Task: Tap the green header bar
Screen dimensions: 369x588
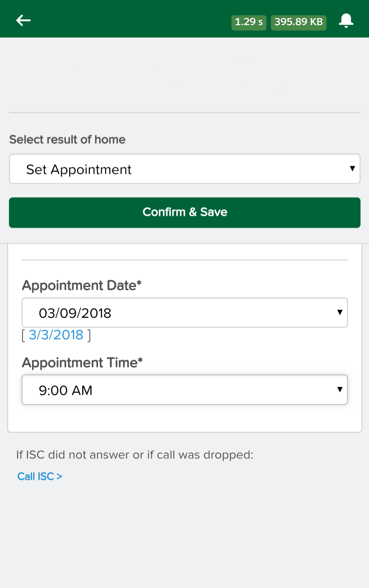Action: (x=184, y=19)
